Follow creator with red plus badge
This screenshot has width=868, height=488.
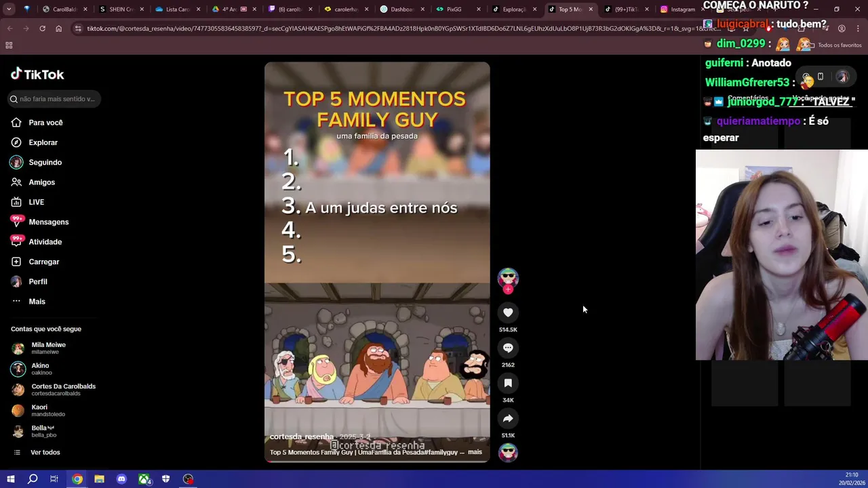point(508,289)
